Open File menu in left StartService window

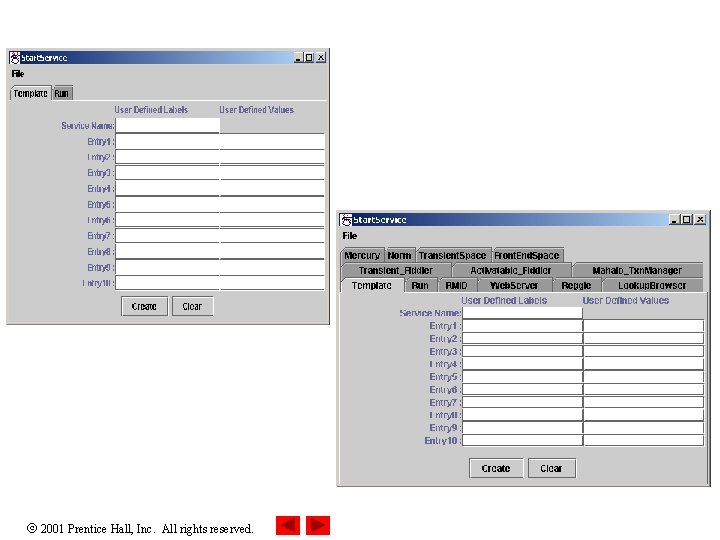coord(18,74)
